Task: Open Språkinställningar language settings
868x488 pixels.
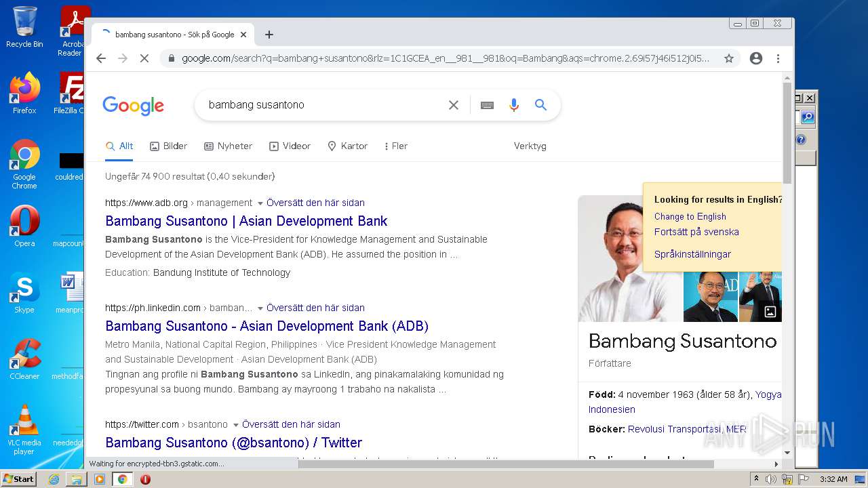Action: click(692, 254)
